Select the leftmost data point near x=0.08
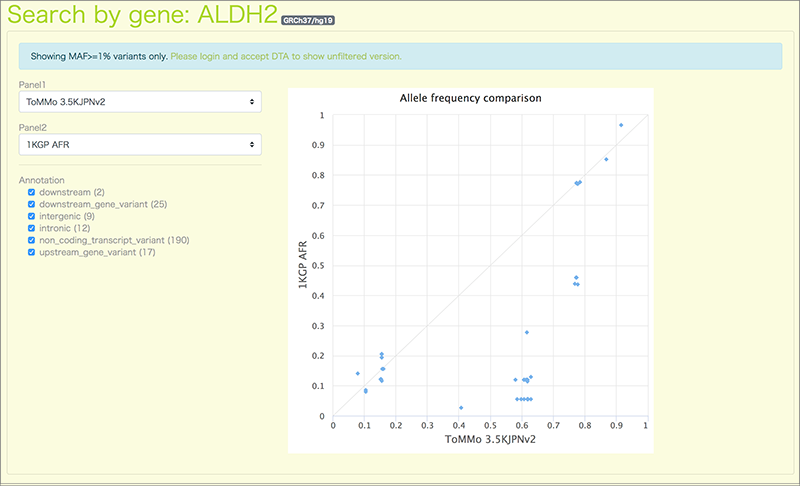The width and height of the screenshot is (800, 486). coord(358,373)
